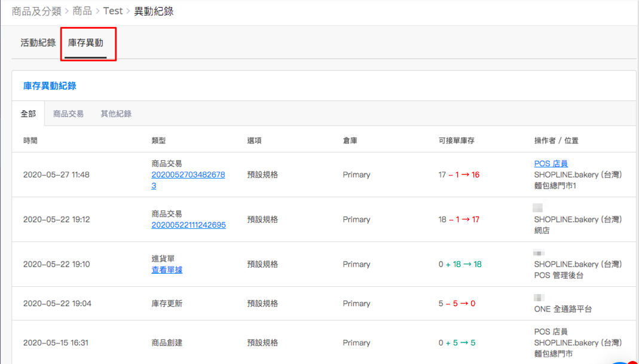Image resolution: width=639 pixels, height=364 pixels.
Task: Select the 庫存異動 tab
Action: click(85, 43)
